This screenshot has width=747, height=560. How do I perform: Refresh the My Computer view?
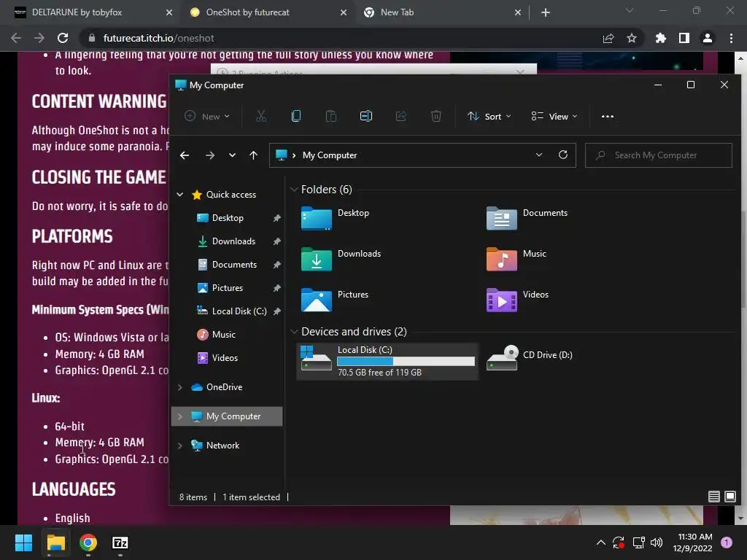(563, 155)
